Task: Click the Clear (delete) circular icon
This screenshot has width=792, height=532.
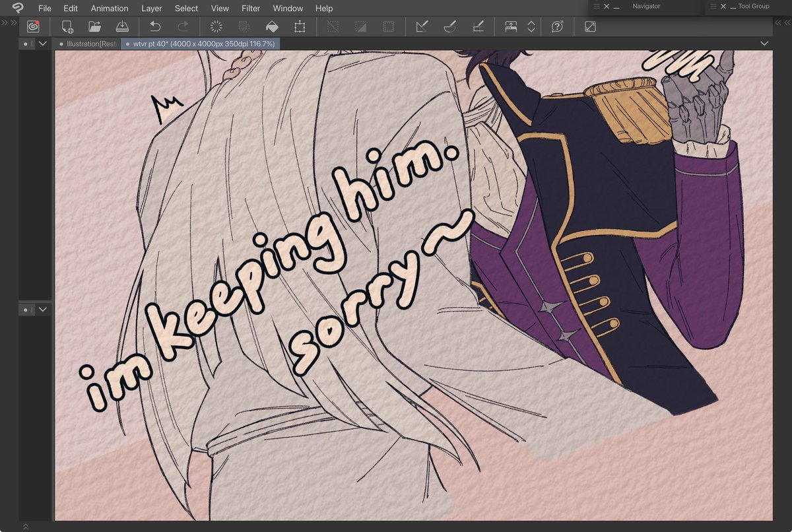Action: tap(216, 27)
